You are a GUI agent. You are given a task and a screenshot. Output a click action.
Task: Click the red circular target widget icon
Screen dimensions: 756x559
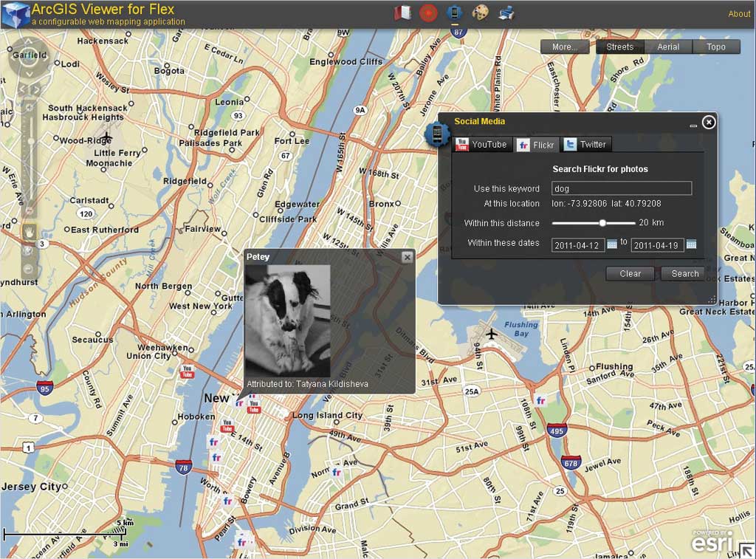[x=428, y=13]
